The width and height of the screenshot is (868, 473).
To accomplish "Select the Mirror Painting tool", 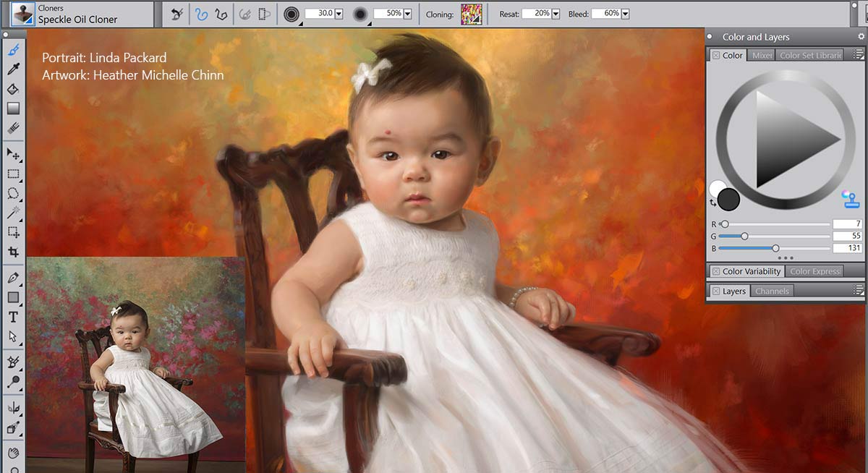I will tap(13, 408).
